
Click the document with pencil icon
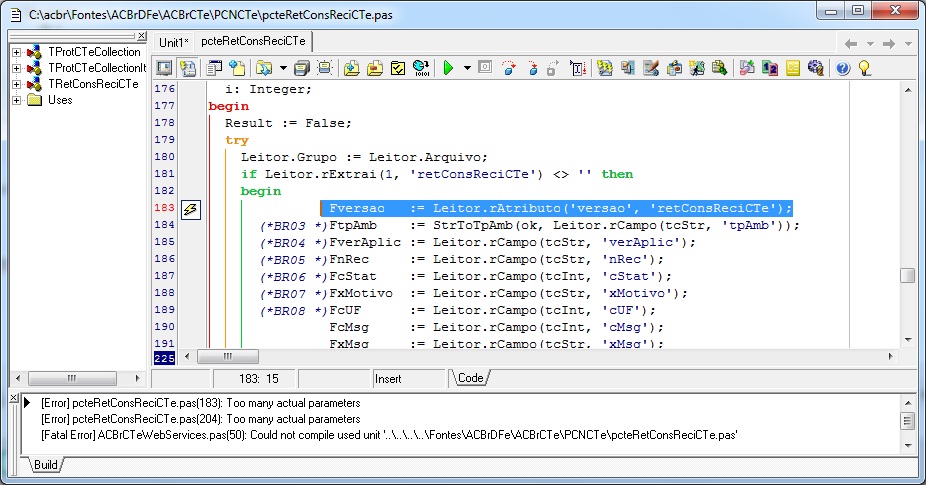650,69
